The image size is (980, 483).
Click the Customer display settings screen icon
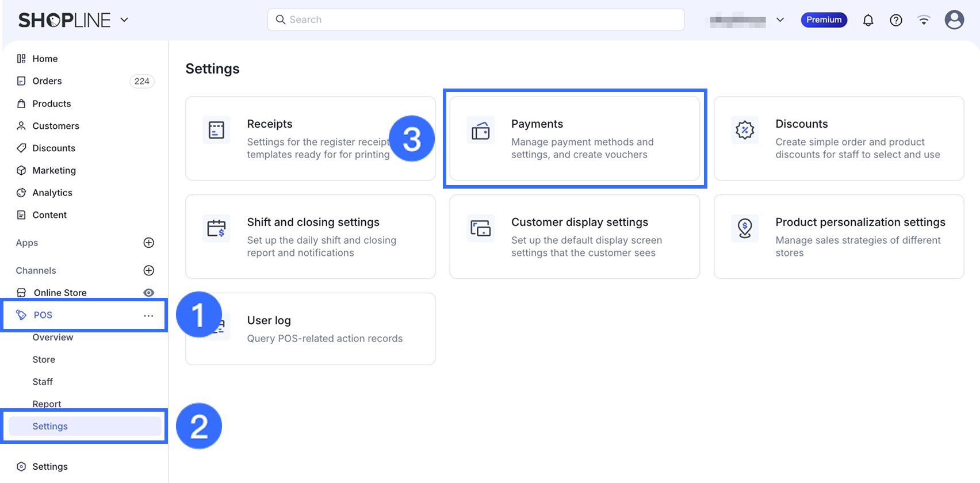[480, 228]
